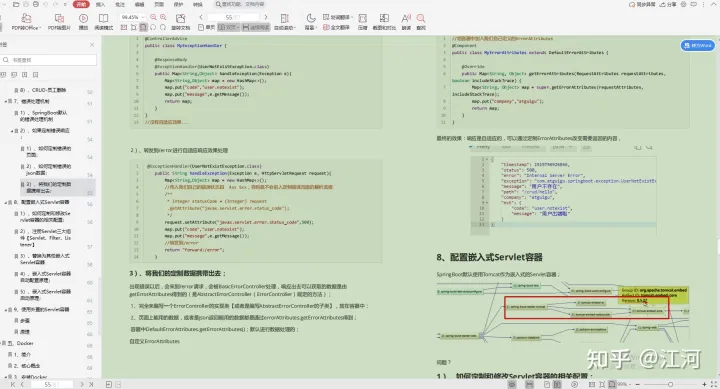Open the settings gear icon at top right
This screenshot has height=389, width=720.
pyautogui.click(x=683, y=4)
